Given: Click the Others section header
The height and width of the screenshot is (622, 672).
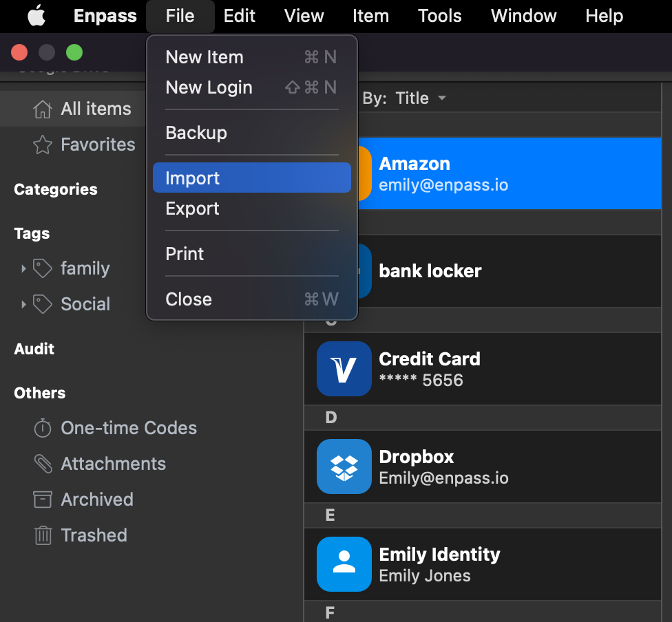Looking at the screenshot, I should [x=39, y=393].
